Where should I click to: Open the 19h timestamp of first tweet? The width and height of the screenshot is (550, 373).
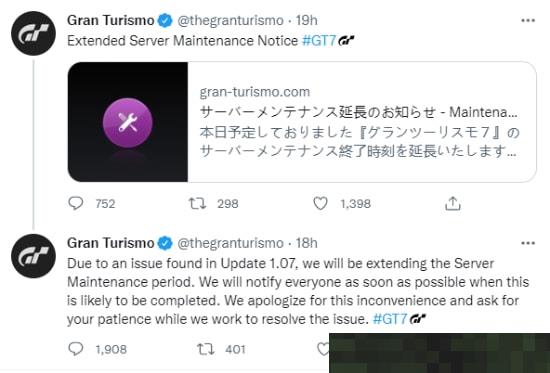click(307, 20)
